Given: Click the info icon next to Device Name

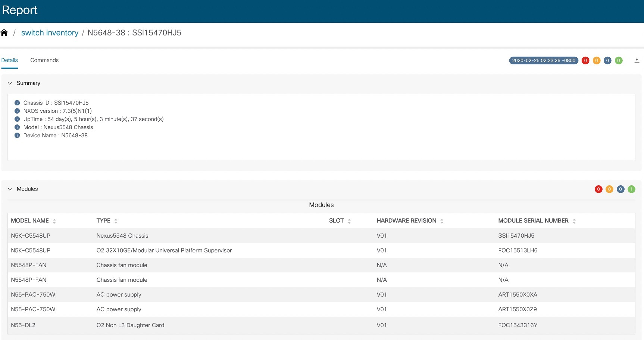Looking at the screenshot, I should pyautogui.click(x=17, y=135).
